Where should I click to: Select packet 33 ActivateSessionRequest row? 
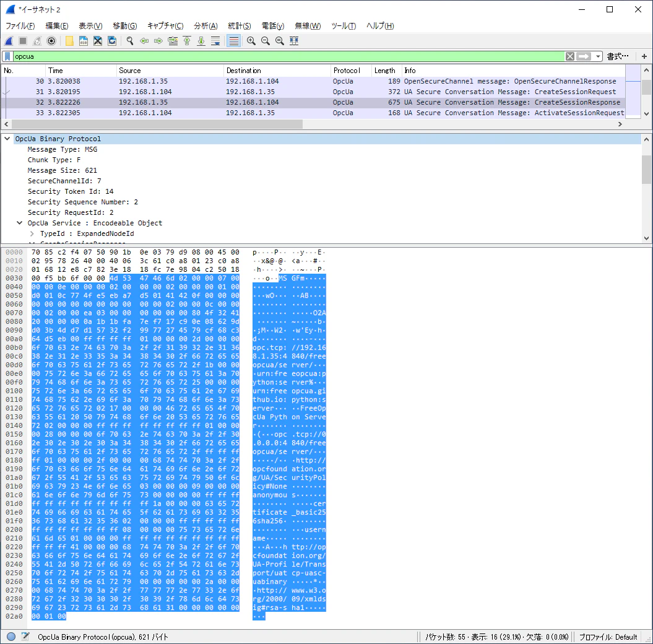click(313, 113)
